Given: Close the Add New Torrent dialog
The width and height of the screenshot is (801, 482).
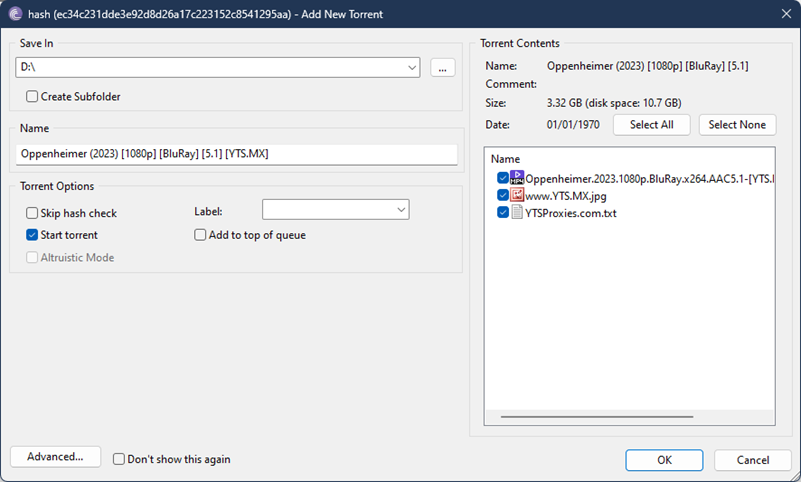Looking at the screenshot, I should pyautogui.click(x=786, y=14).
